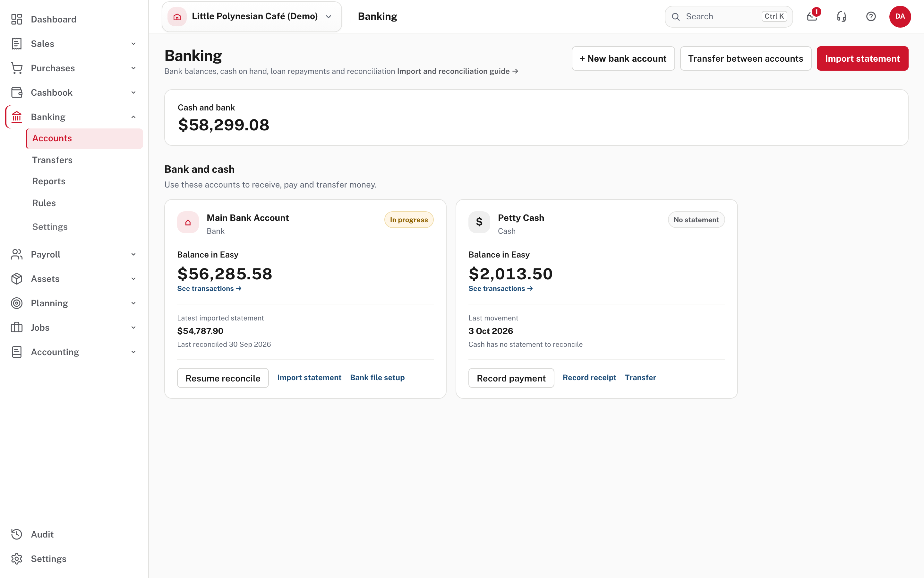Image resolution: width=924 pixels, height=578 pixels.
Task: Click the Sales receipt icon
Action: click(x=16, y=44)
